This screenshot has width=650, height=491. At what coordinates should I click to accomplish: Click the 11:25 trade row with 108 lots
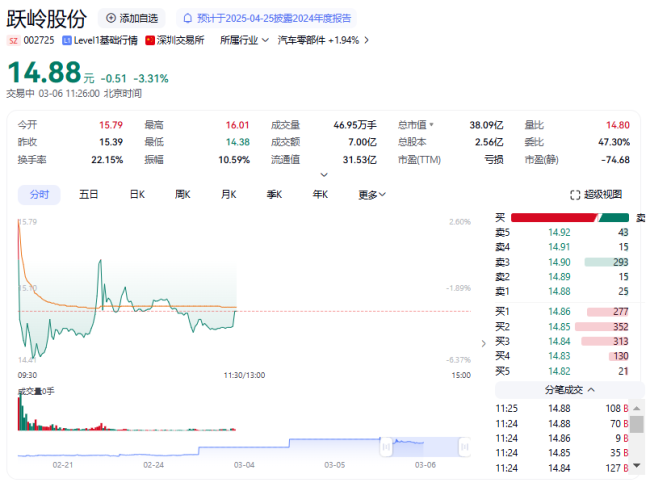click(x=562, y=408)
